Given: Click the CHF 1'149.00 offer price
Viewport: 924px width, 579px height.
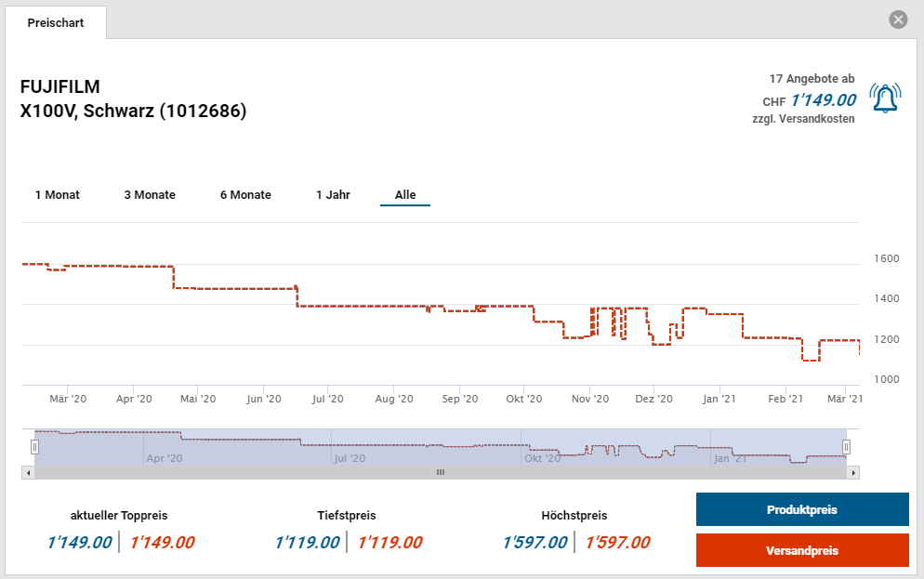Looking at the screenshot, I should pos(823,100).
